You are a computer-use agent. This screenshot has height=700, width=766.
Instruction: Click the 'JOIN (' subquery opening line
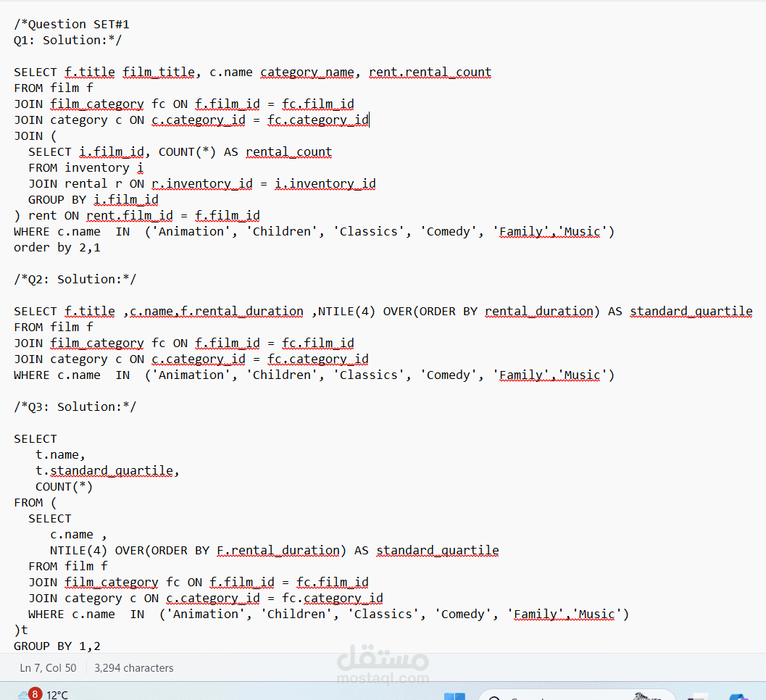(x=36, y=136)
